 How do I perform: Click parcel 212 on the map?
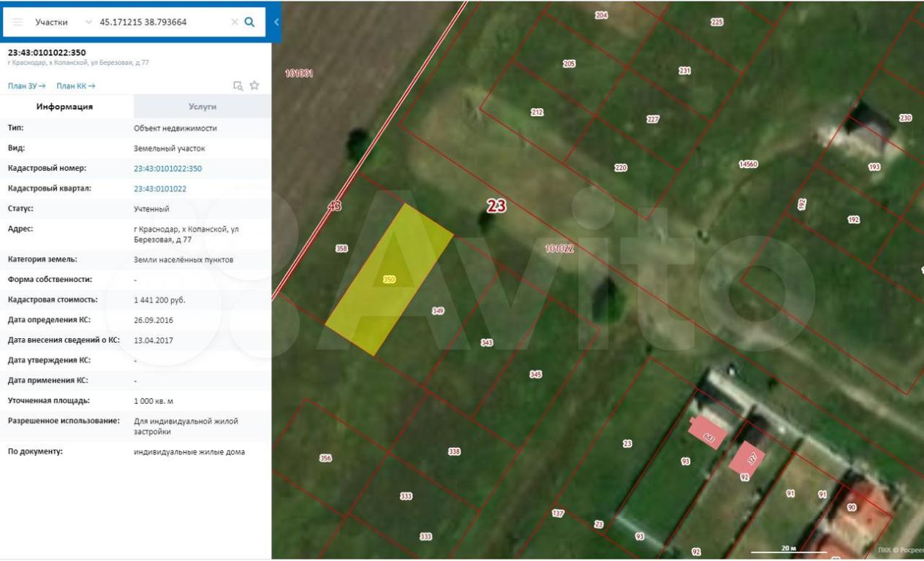(537, 112)
